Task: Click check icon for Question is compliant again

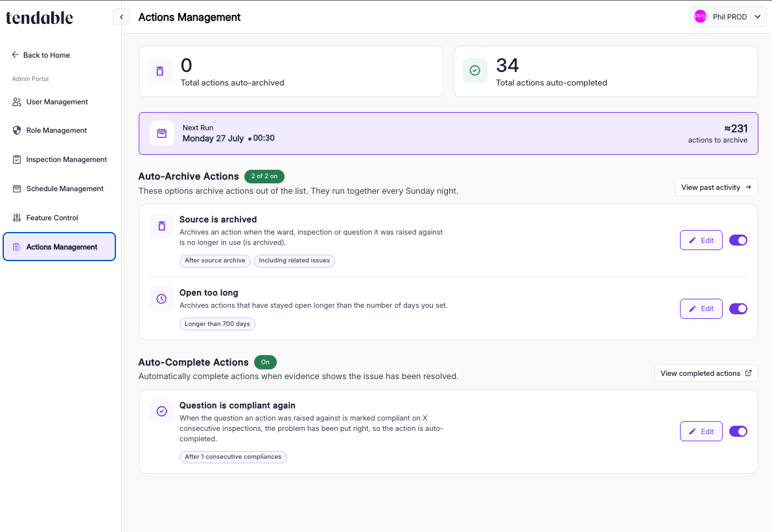Action: pyautogui.click(x=162, y=411)
